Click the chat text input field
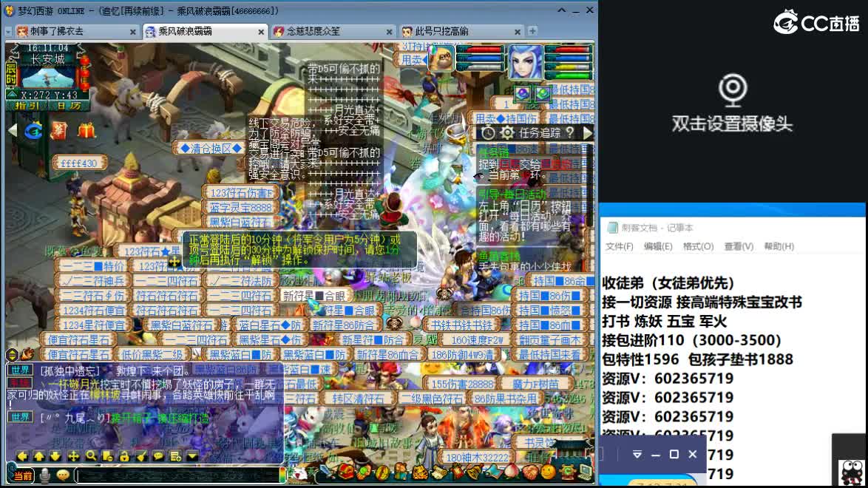 coord(179,475)
